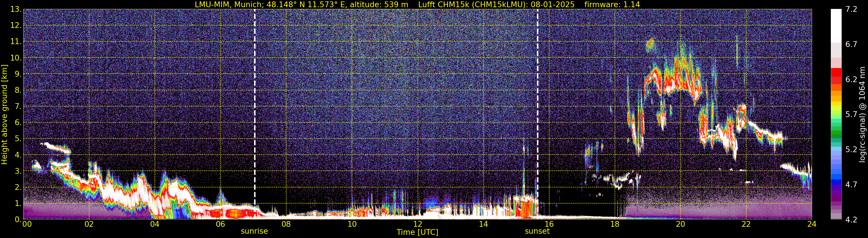868x238 pixels.
Task: Click the "22" tick on the time axis
Action: pyautogui.click(x=746, y=224)
